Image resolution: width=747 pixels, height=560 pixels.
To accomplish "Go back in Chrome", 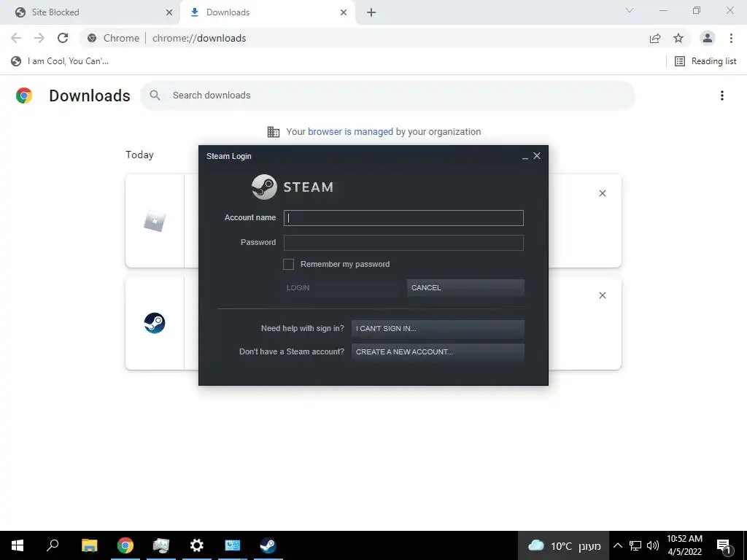I will coord(16,38).
